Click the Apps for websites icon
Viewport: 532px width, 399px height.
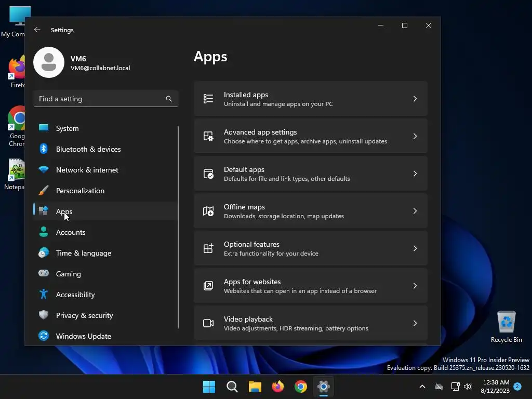tap(208, 286)
